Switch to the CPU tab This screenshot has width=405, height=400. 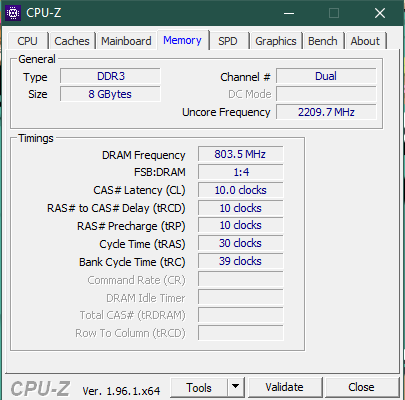pos(27,41)
